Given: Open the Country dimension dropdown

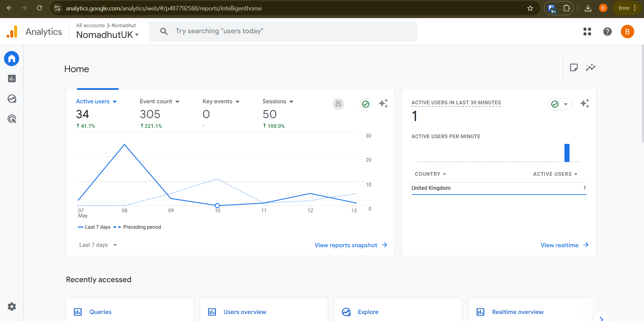Looking at the screenshot, I should click(x=430, y=174).
